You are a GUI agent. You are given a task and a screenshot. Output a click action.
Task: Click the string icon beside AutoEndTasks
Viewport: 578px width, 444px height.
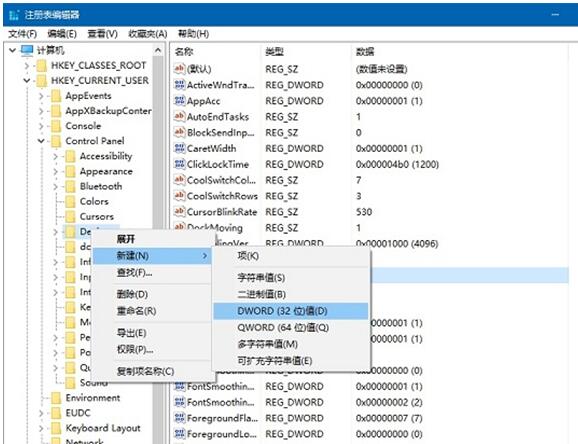(x=180, y=117)
